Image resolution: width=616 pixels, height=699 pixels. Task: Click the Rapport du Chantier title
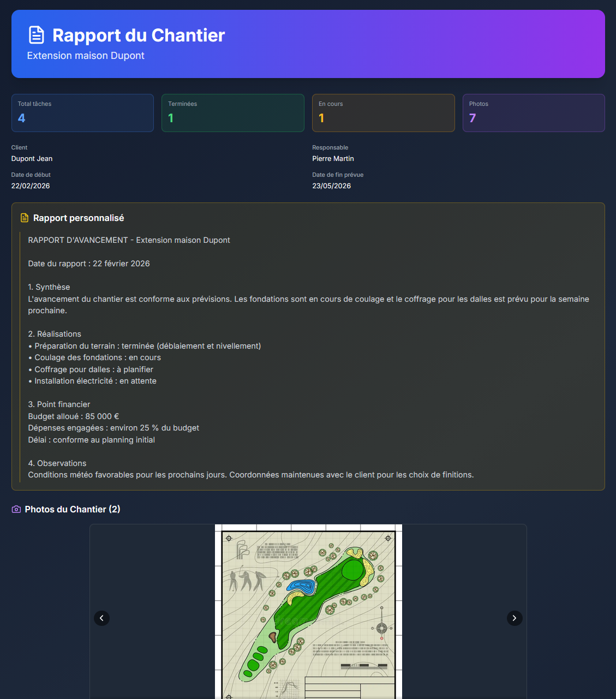(x=139, y=35)
